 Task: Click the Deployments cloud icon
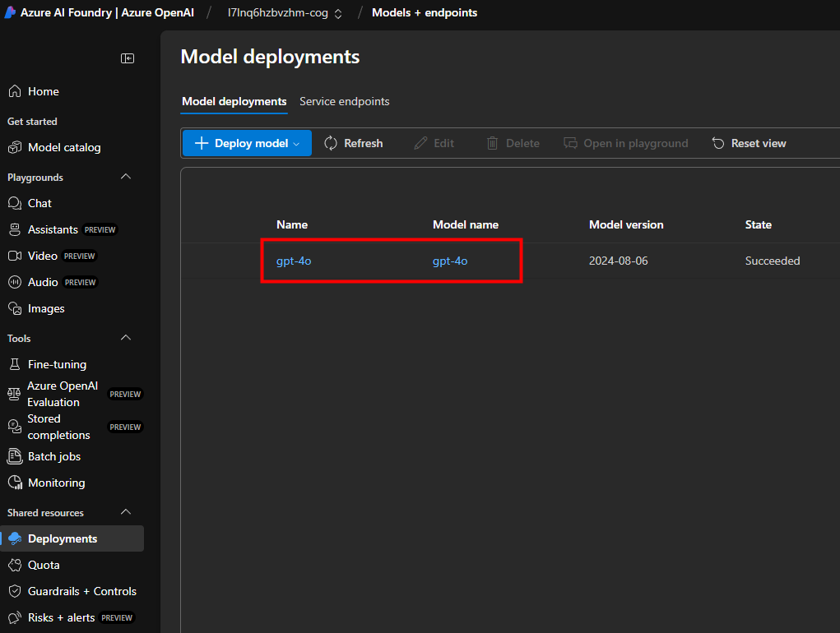click(x=15, y=538)
